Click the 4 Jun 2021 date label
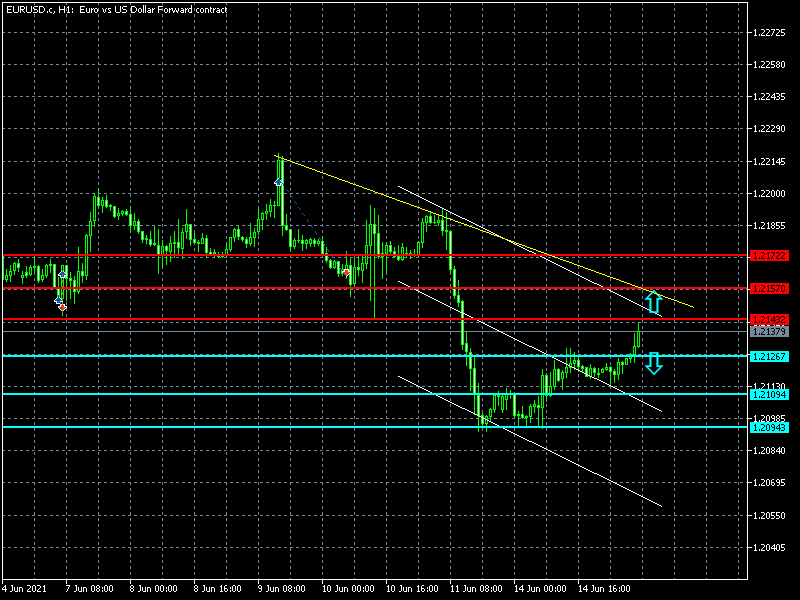 click(24, 589)
